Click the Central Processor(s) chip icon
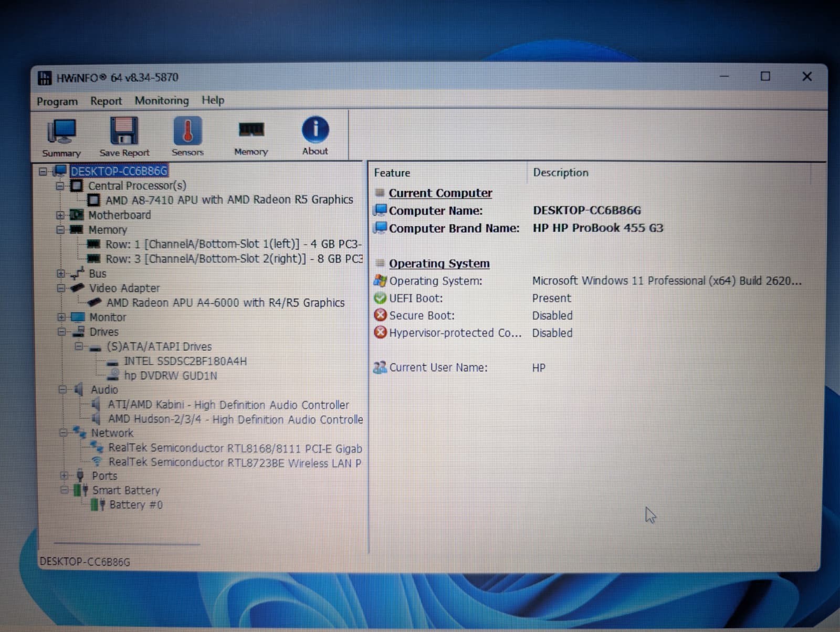The height and width of the screenshot is (632, 840). point(77,186)
